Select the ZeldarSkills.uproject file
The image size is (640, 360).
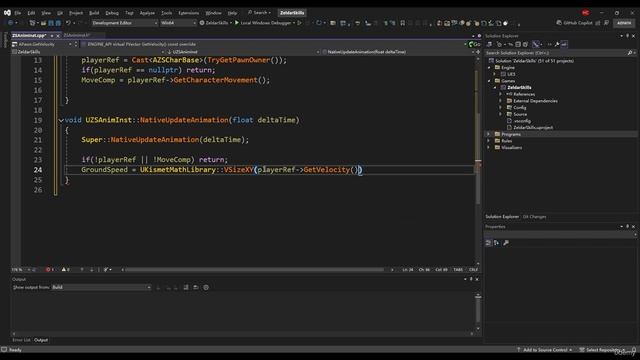click(x=533, y=127)
